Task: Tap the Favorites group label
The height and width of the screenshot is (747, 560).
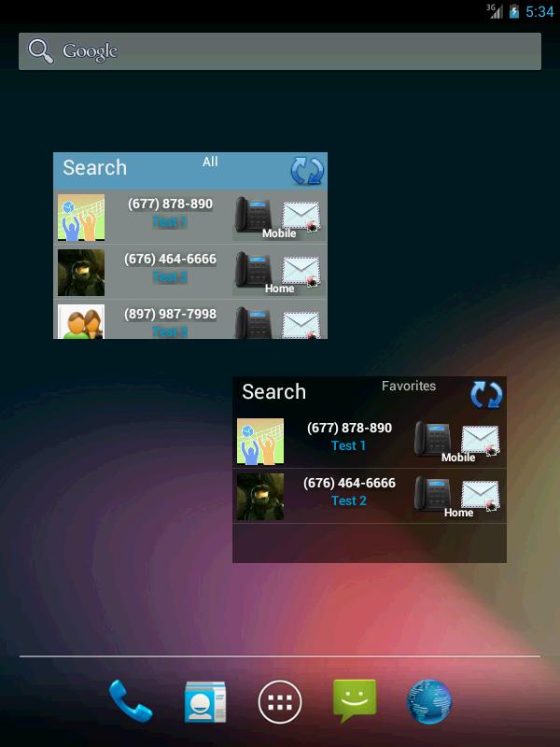Action: (409, 386)
